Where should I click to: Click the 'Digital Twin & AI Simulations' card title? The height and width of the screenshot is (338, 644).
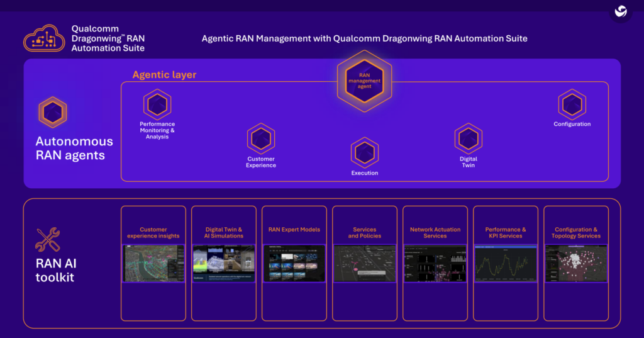pyautogui.click(x=224, y=233)
